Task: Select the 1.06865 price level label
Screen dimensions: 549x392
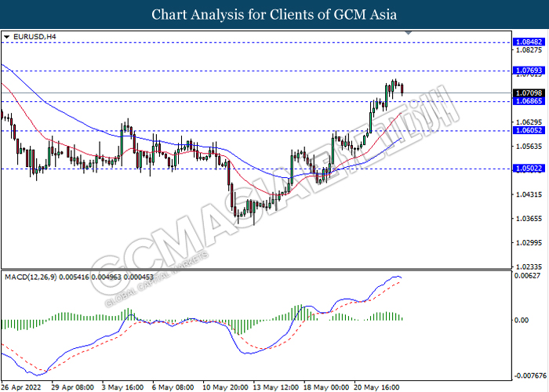Action: (529, 101)
